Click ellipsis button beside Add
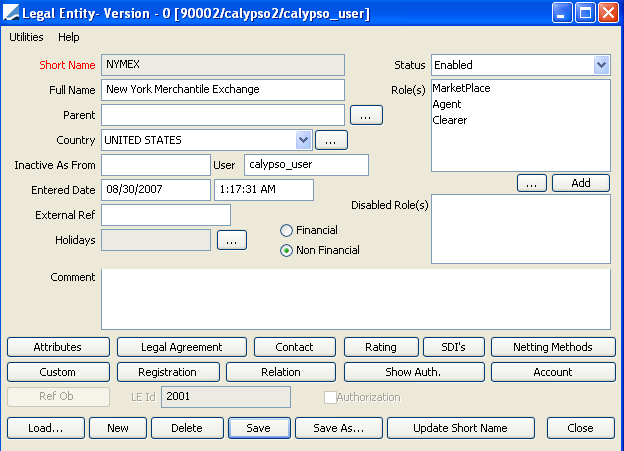Image resolution: width=624 pixels, height=451 pixels. coord(532,183)
